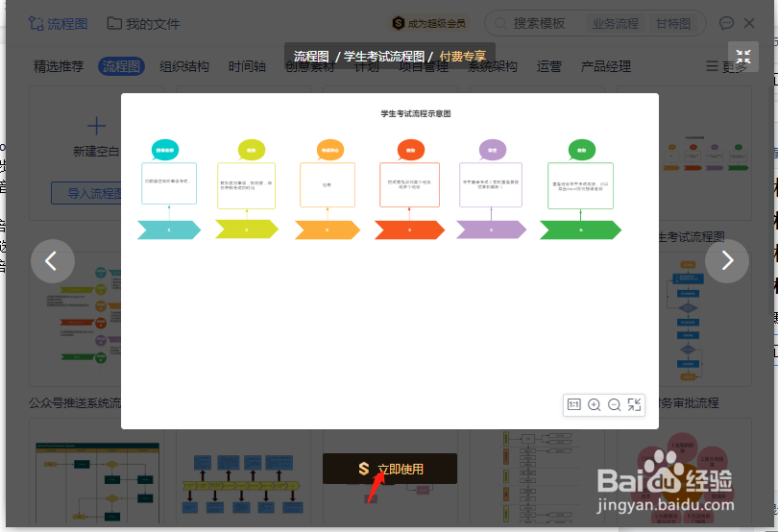Switch to the 组织结构 tab
This screenshot has height=532, width=778.
(x=184, y=66)
